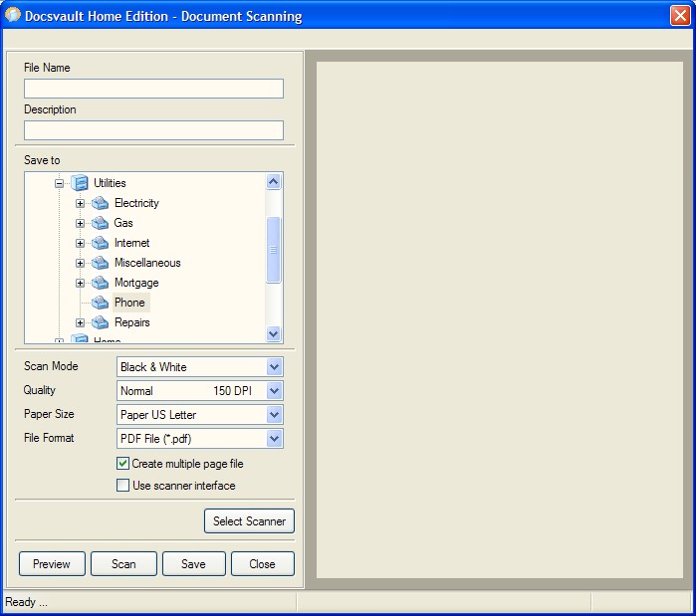
Task: Click the scan preview pane
Action: click(500, 319)
